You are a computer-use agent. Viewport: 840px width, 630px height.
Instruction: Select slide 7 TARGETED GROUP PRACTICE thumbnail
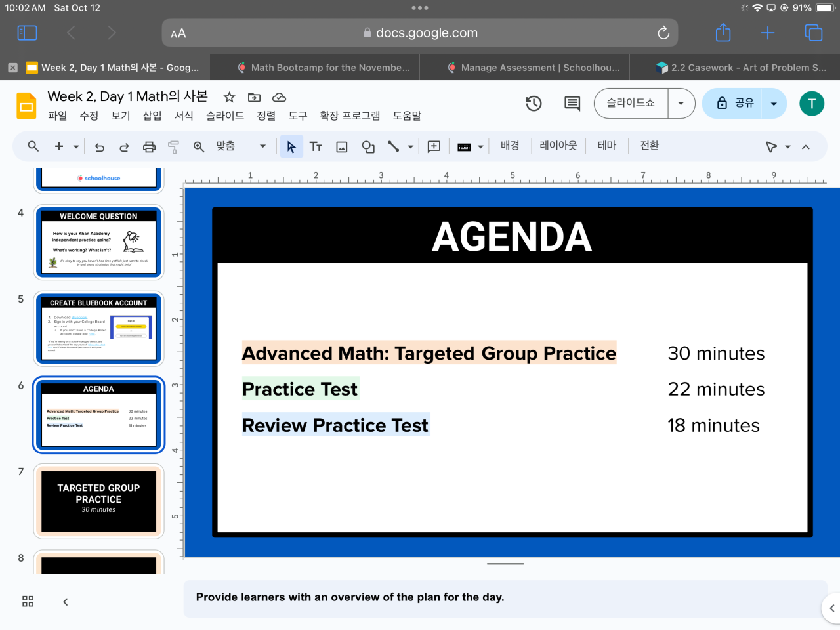98,501
